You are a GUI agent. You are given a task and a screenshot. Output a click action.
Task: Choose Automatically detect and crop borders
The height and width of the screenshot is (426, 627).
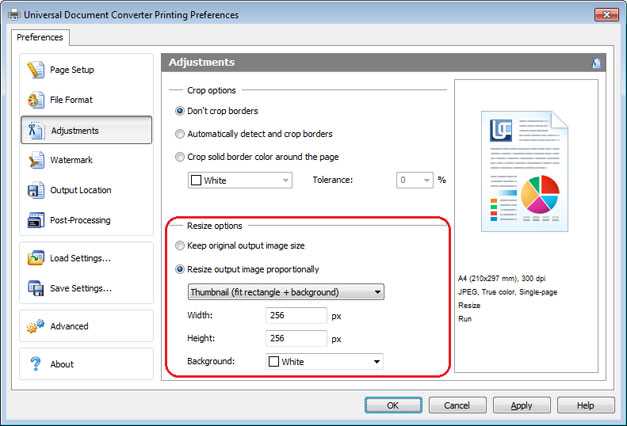coord(180,134)
